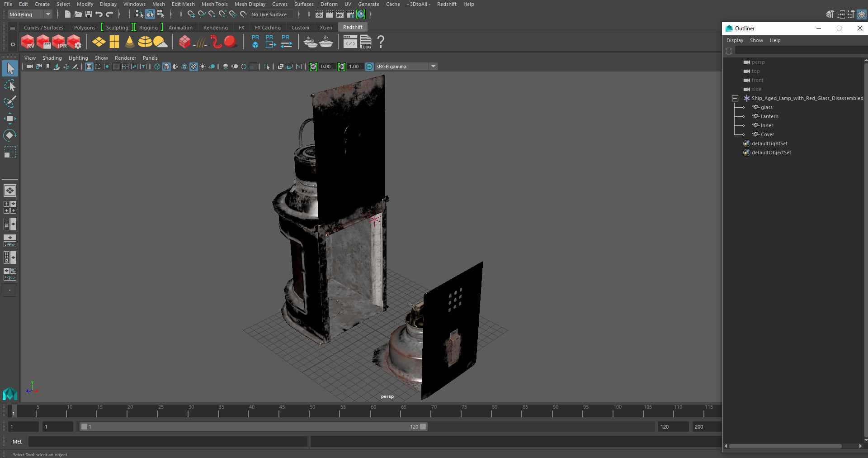Screen dimensions: 868x458
Task: Open Redshift render settings shelf icon
Action: (x=74, y=42)
